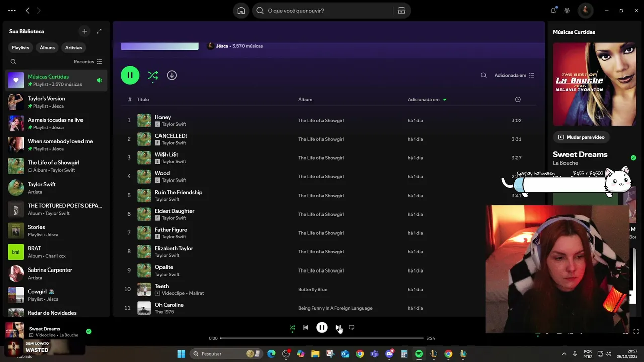Click Mudar para vídeo button
Image resolution: width=644 pixels, height=362 pixels.
pyautogui.click(x=582, y=137)
